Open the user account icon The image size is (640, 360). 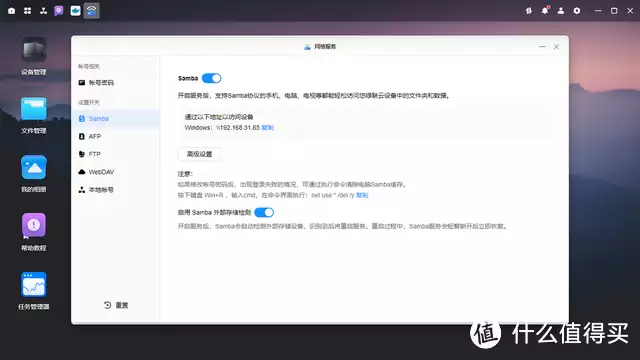561,11
